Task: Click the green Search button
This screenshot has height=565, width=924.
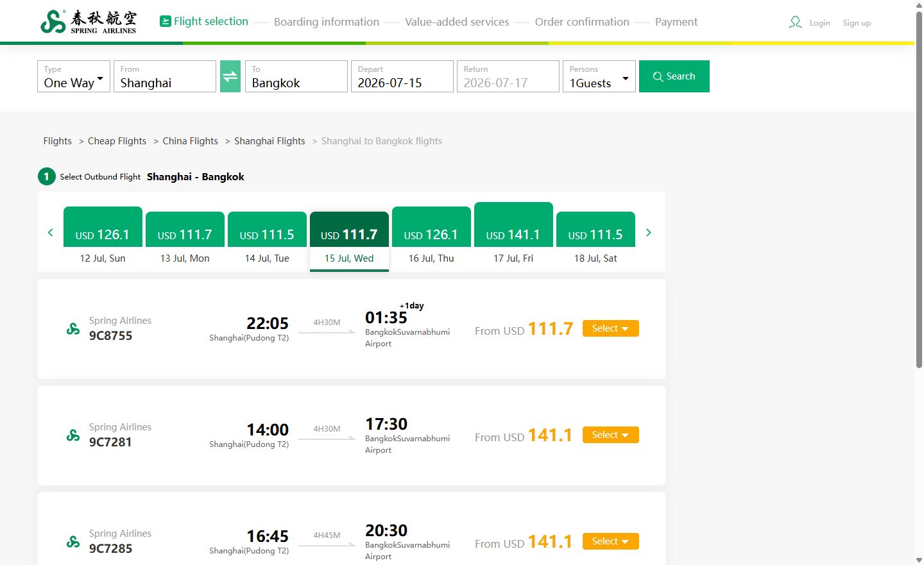Action: click(x=674, y=76)
